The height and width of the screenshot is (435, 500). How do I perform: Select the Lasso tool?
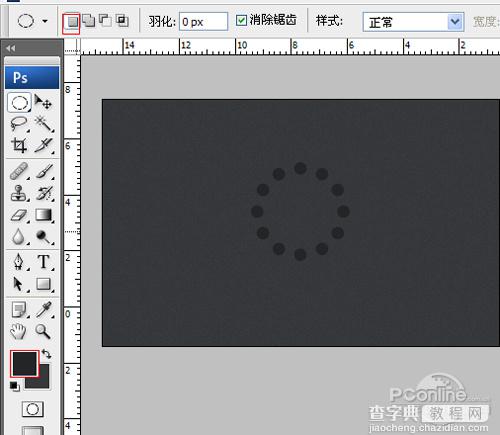click(19, 124)
